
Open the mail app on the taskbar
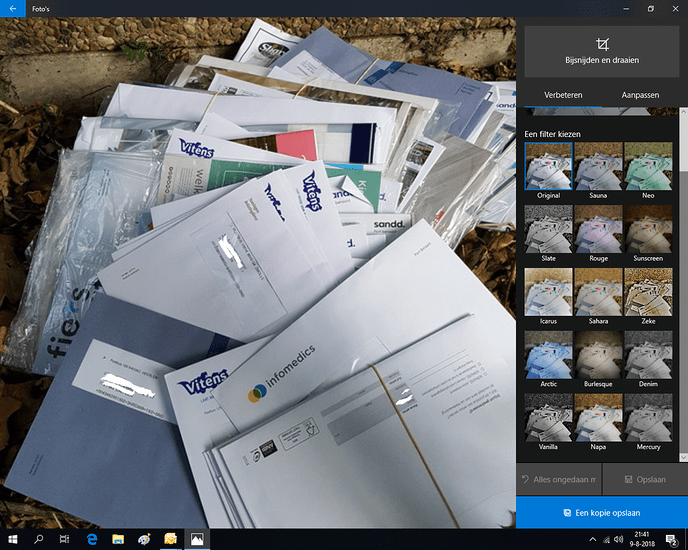coord(170,539)
